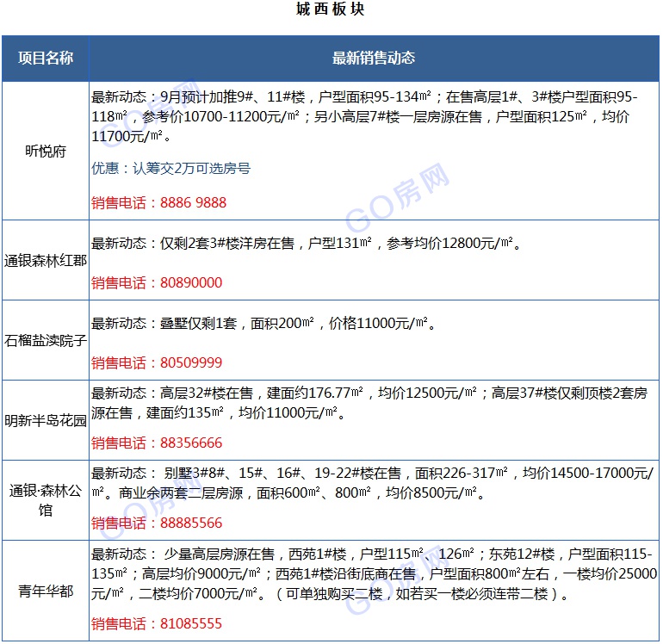663x644 pixels.
Task: Click project name 青年华都
Action: coord(46,591)
